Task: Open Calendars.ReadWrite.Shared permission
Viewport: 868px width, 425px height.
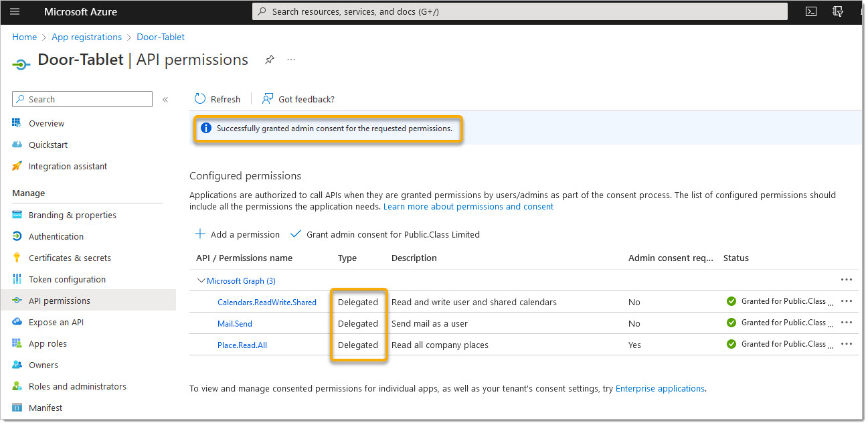Action: [x=267, y=302]
